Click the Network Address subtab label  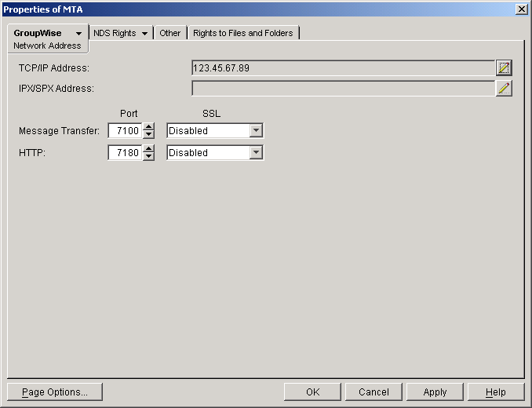click(47, 46)
